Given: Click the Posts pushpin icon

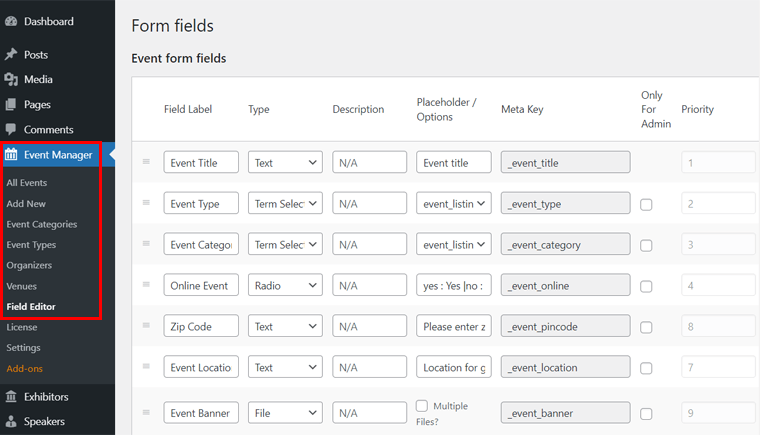Looking at the screenshot, I should point(11,54).
